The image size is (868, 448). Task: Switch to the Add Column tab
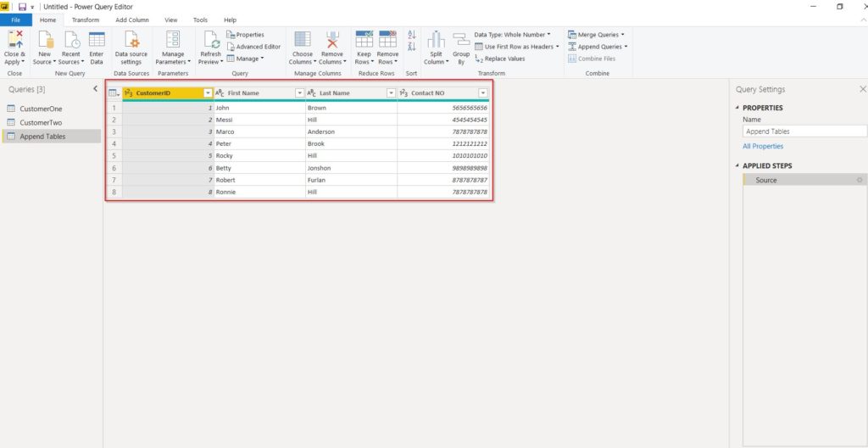pyautogui.click(x=131, y=20)
